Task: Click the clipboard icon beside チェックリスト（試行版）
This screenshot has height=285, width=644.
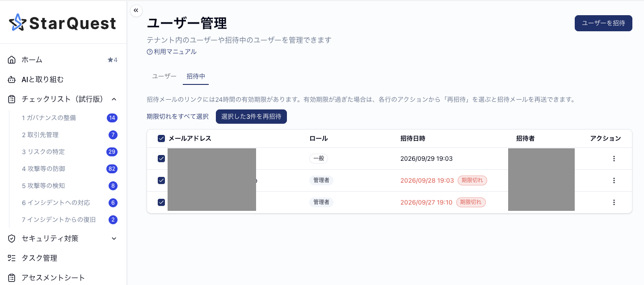Action: click(12, 99)
